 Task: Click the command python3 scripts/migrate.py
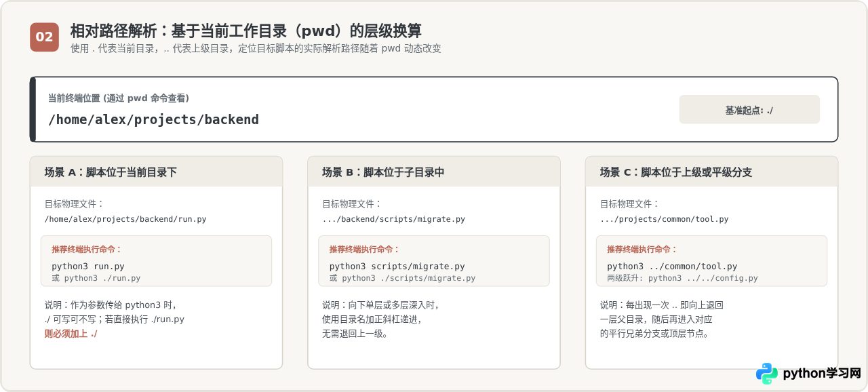(397, 267)
